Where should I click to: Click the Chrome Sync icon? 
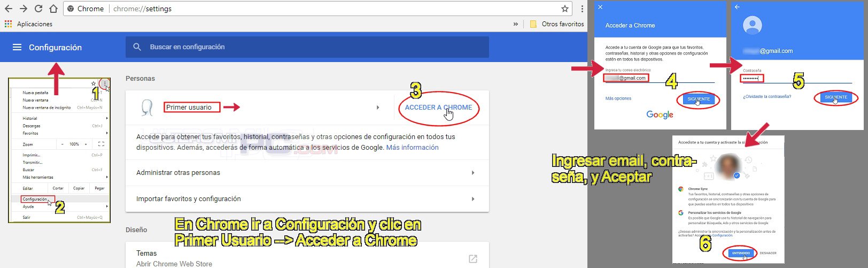pyautogui.click(x=681, y=189)
